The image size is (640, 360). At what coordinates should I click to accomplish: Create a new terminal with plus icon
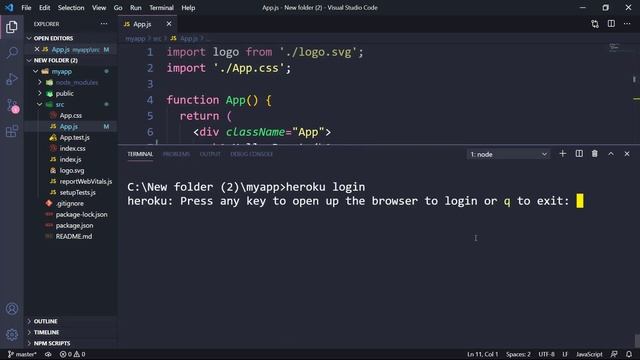pos(562,153)
